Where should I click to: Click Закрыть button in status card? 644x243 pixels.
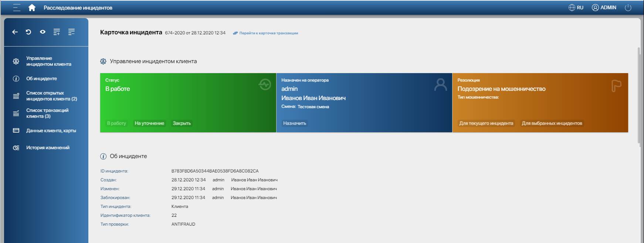182,123
